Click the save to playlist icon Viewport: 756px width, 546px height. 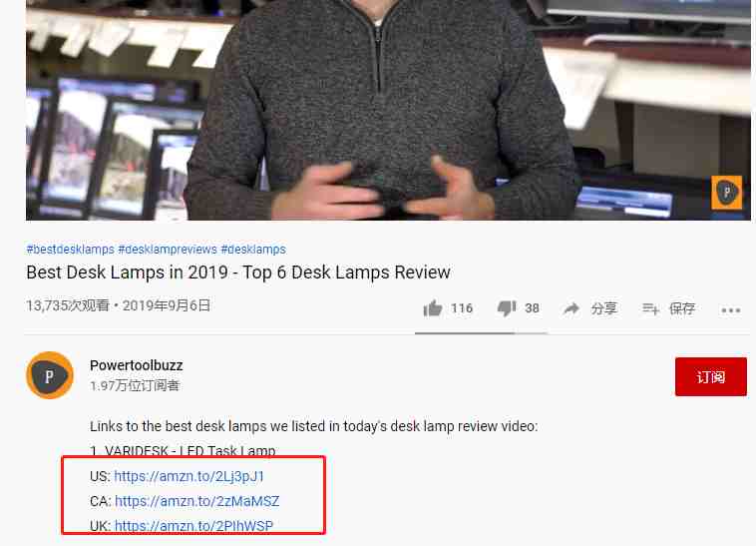650,308
